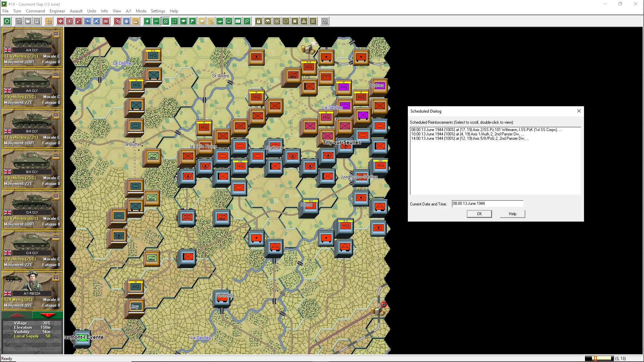The width and height of the screenshot is (644, 362).
Task: Select the B/4 CLY 3 Vehicles unit card
Action: (x=32, y=169)
